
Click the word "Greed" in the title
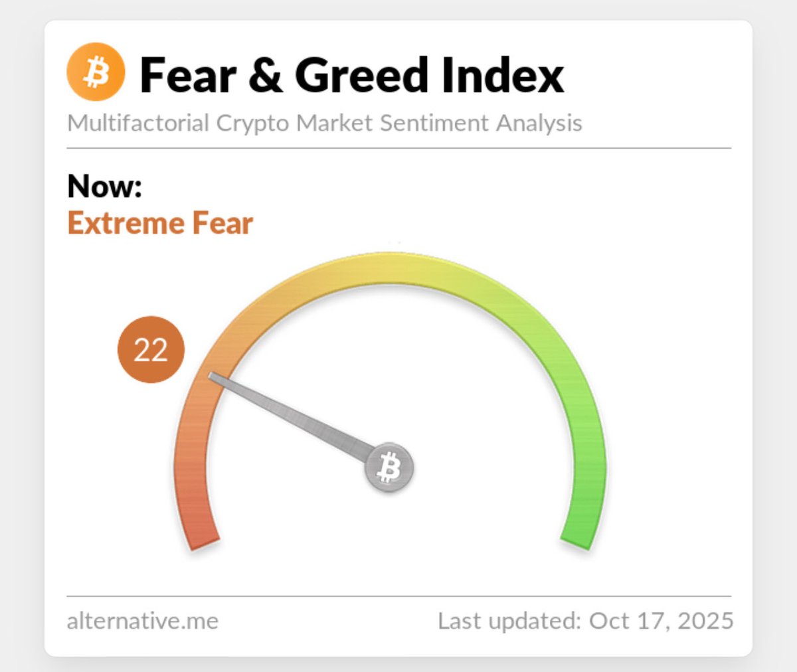362,75
